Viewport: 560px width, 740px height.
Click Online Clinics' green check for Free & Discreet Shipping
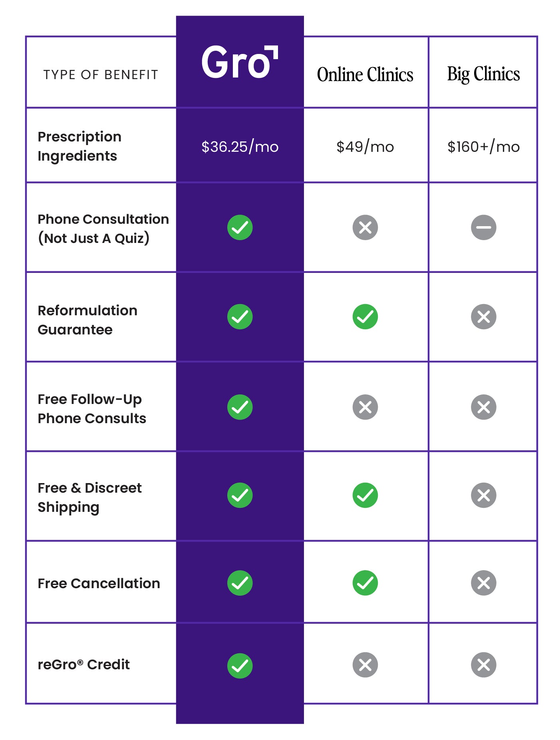point(365,495)
